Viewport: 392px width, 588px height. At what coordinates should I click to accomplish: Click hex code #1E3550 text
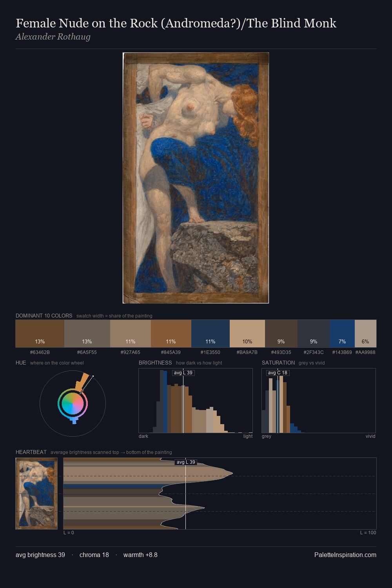(211, 352)
